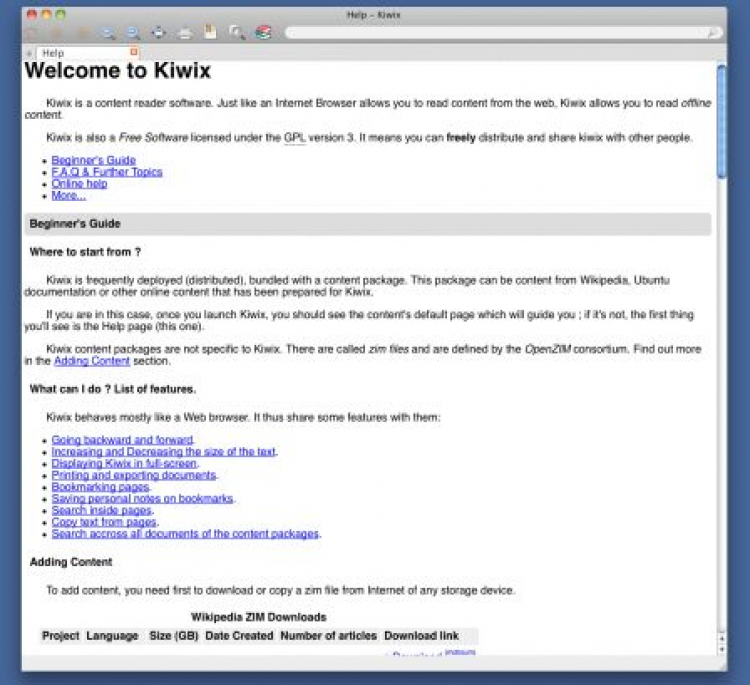Image resolution: width=750 pixels, height=685 pixels.
Task: Click the Size (GB) column header
Action: coord(174,636)
